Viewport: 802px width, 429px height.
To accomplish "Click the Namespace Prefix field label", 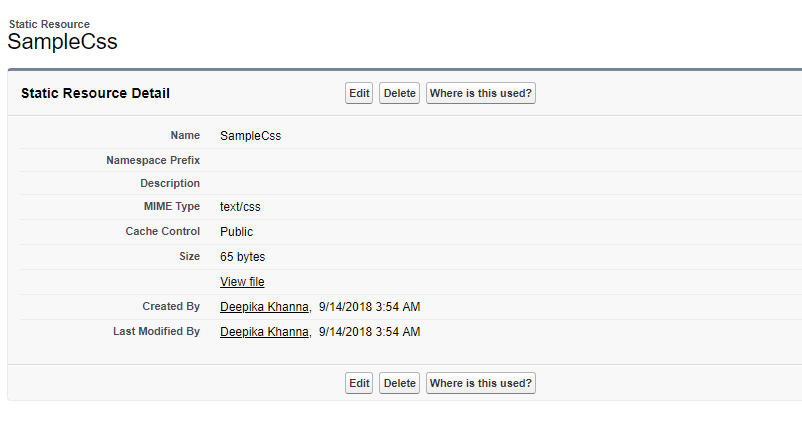I will pyautogui.click(x=153, y=160).
